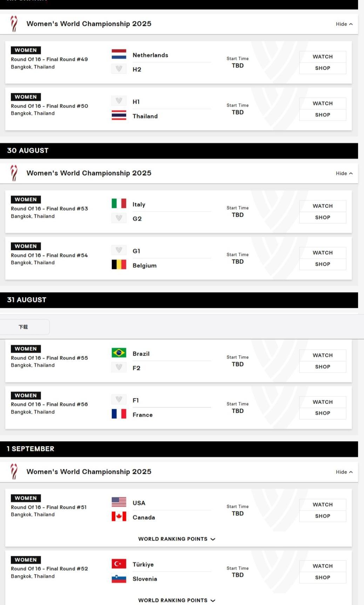
Task: Click the France flag icon
Action: point(119,414)
